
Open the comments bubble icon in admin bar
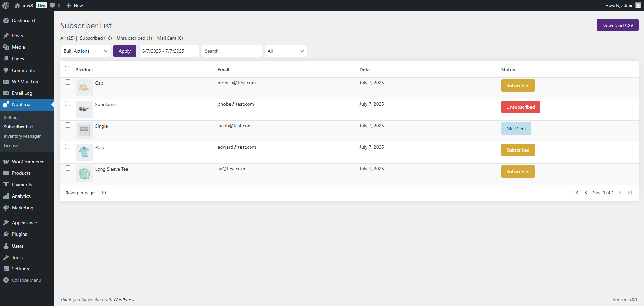[x=52, y=5]
